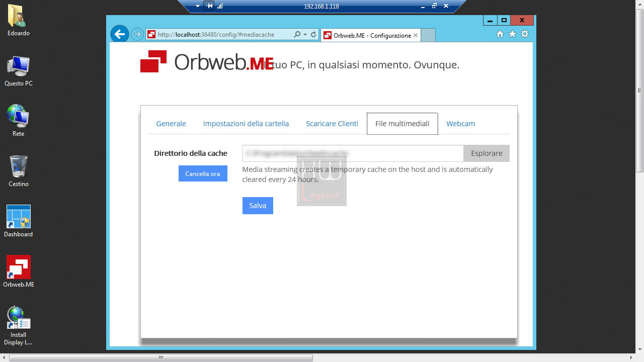The width and height of the screenshot is (644, 362).
Task: Click the remote desktop vertical scrollbar
Action: point(639,177)
